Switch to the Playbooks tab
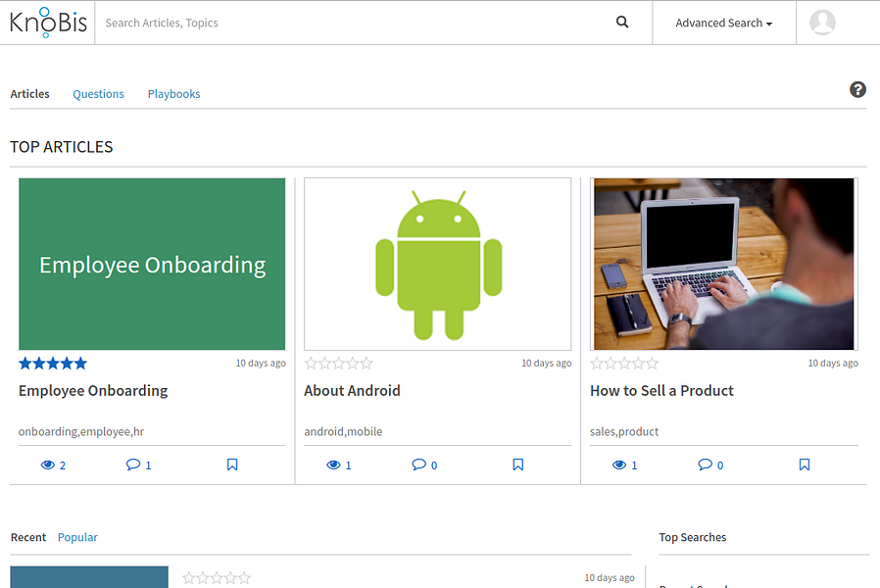Image resolution: width=880 pixels, height=588 pixels. pyautogui.click(x=174, y=94)
